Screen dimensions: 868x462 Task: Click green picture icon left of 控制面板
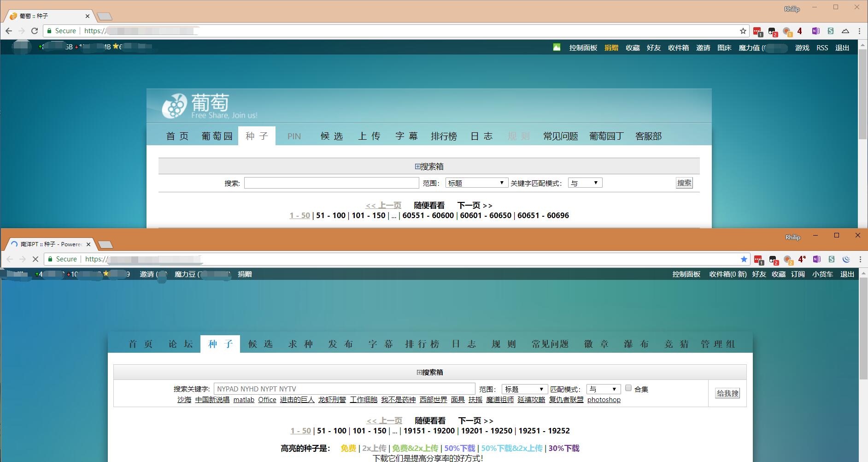[557, 47]
